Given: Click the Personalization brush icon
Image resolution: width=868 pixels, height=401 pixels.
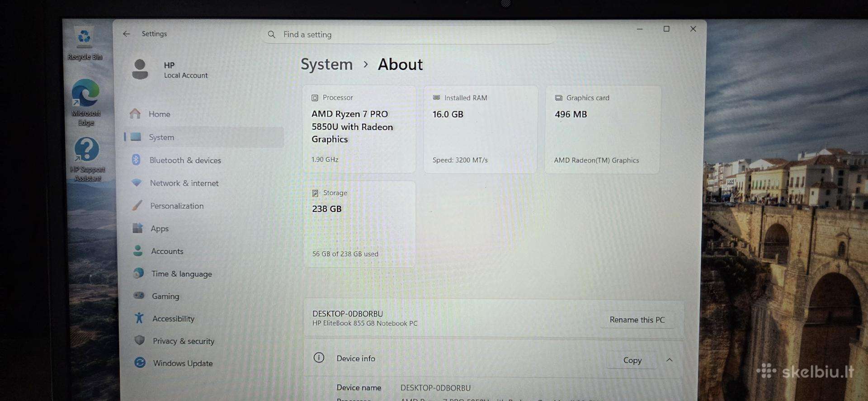Looking at the screenshot, I should pos(137,205).
